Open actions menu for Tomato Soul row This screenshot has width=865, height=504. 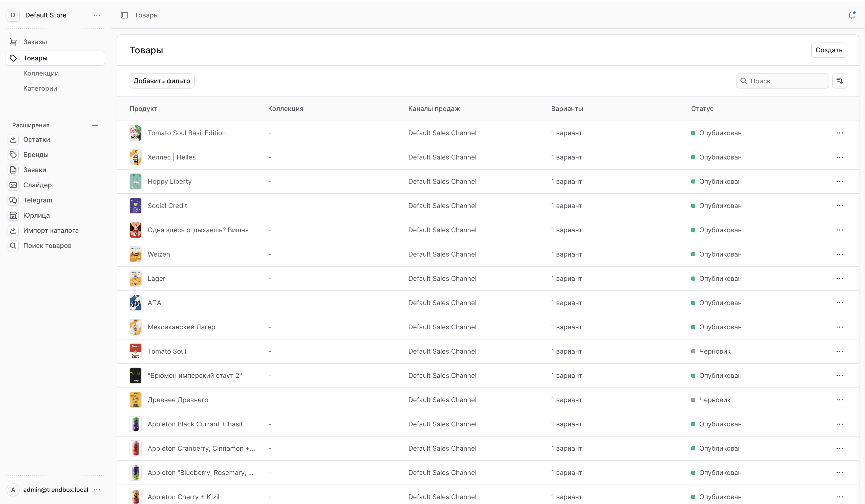(840, 351)
